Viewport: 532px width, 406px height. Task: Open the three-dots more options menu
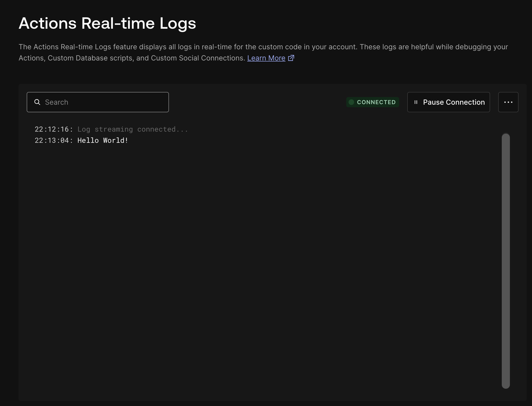pos(508,102)
